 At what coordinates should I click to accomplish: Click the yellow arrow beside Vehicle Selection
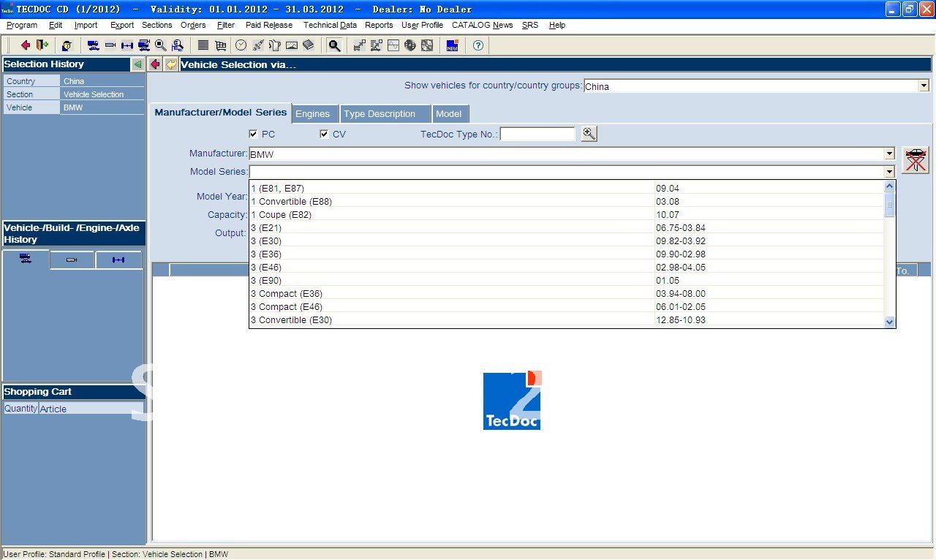[171, 64]
